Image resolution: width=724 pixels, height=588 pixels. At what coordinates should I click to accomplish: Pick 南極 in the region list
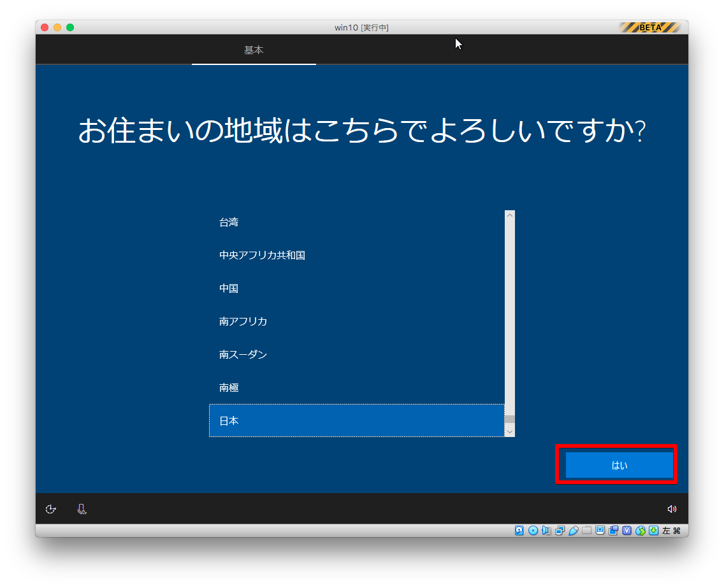(x=356, y=388)
